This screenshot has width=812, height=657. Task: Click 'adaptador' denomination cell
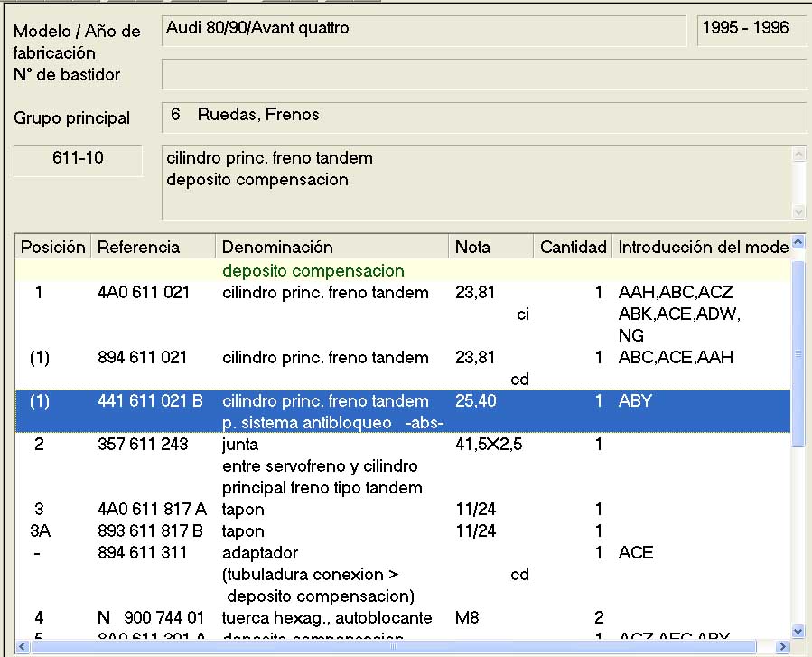click(260, 553)
